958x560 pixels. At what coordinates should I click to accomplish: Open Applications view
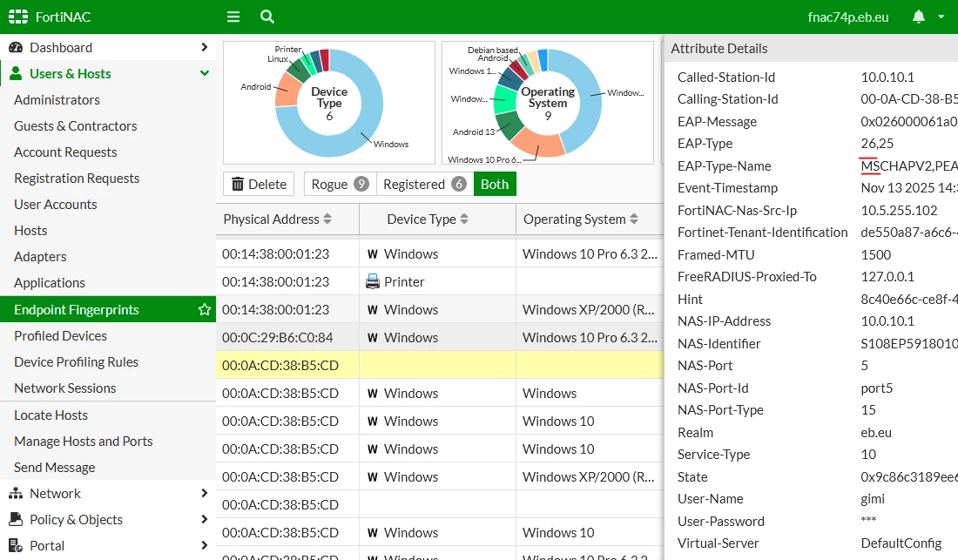click(50, 283)
